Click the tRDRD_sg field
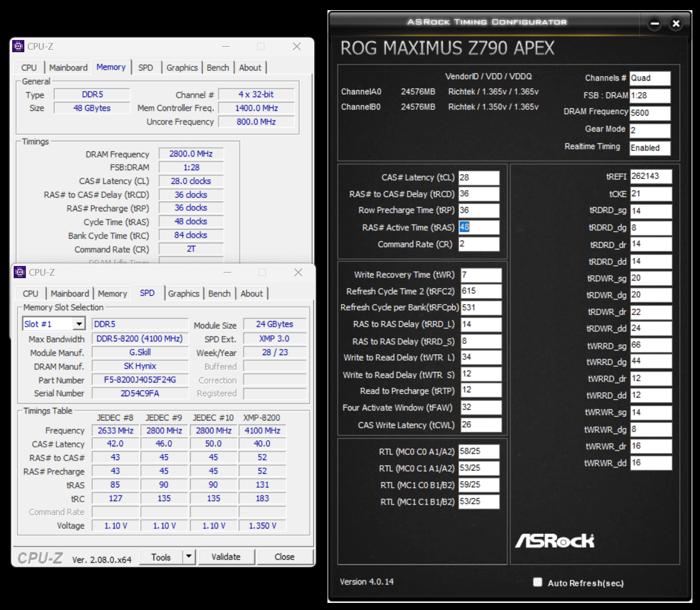 (x=651, y=211)
